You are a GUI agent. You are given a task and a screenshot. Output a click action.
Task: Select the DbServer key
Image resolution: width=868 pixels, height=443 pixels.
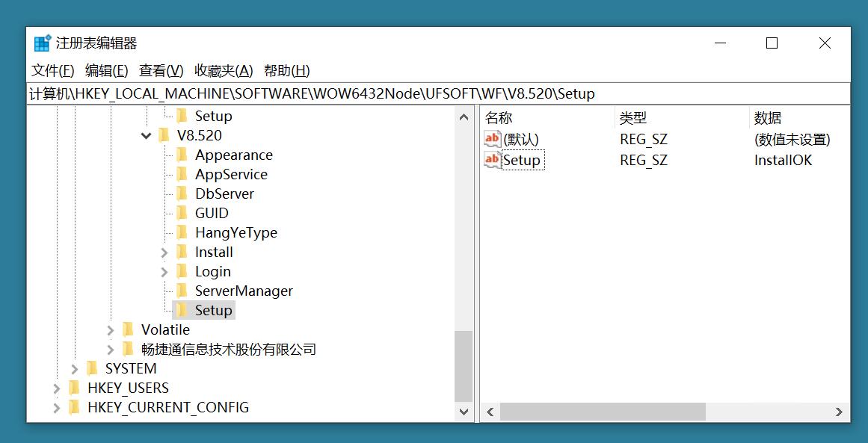(x=224, y=193)
